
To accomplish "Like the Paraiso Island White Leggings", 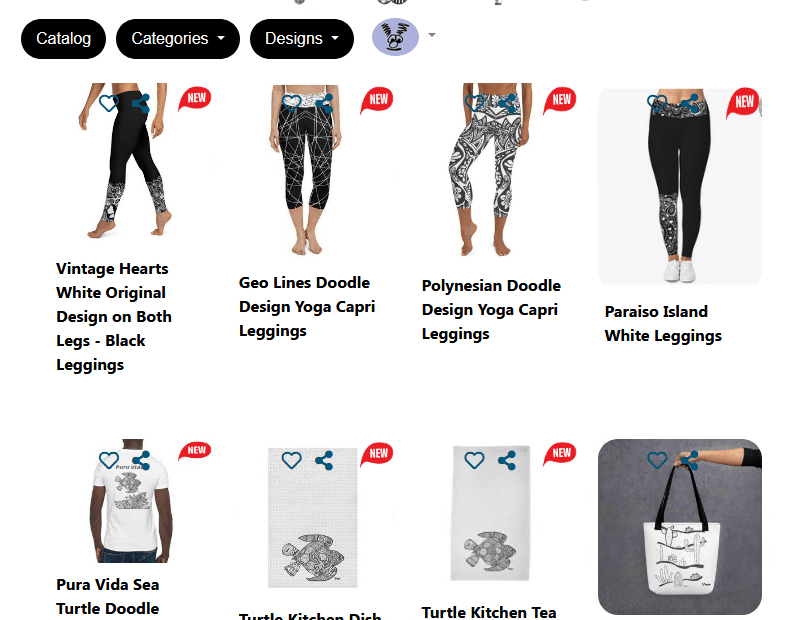I will tap(657, 103).
